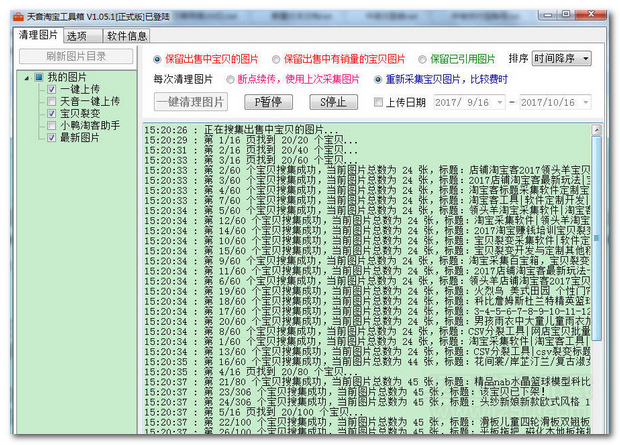The height and width of the screenshot is (445, 620).
Task: Select the 最新图片 tree item
Action: point(80,138)
